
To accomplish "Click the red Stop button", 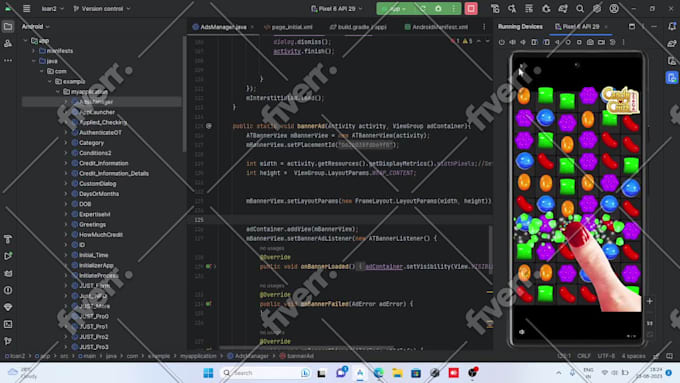I will coord(471,9).
